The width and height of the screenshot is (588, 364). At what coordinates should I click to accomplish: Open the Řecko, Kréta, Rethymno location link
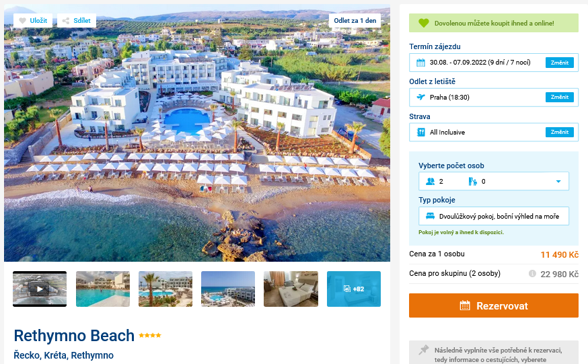64,355
